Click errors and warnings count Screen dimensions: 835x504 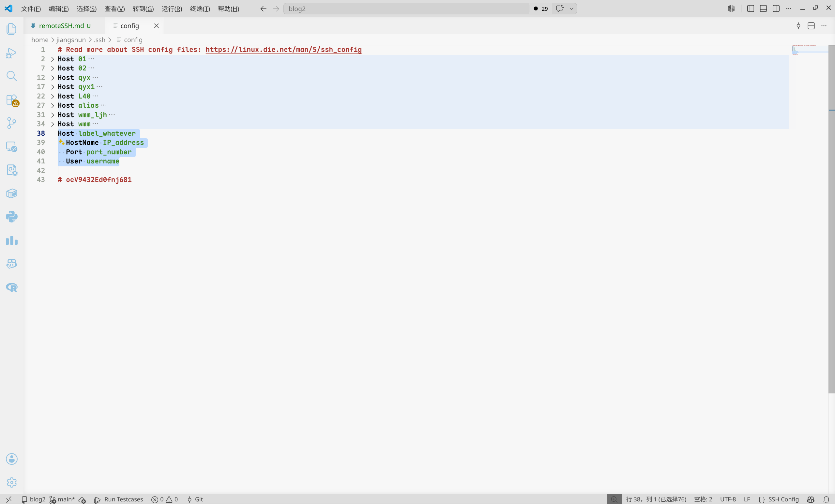point(164,499)
